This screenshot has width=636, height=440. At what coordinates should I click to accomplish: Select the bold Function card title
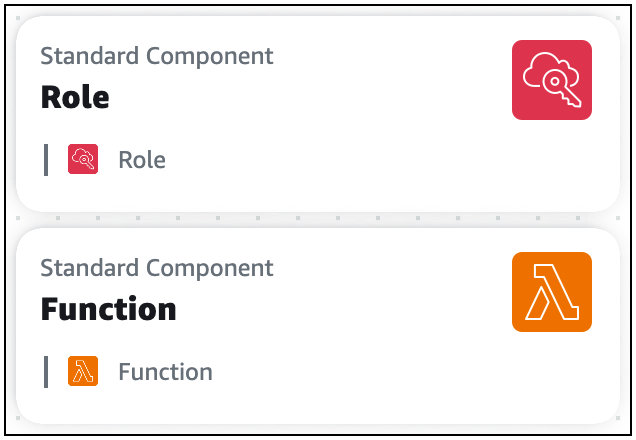click(x=108, y=309)
